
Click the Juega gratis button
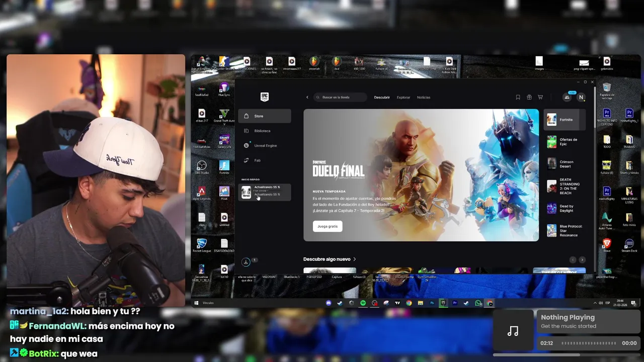pyautogui.click(x=328, y=226)
